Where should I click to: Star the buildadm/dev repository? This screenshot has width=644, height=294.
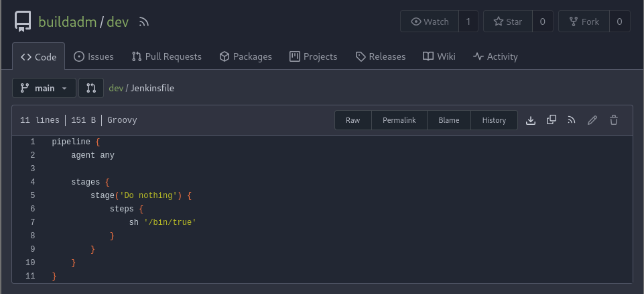pyautogui.click(x=507, y=21)
